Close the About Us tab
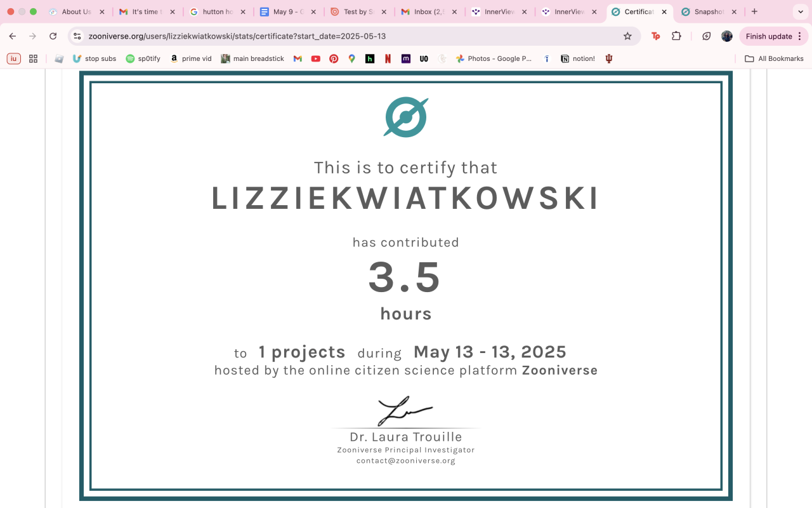The width and height of the screenshot is (812, 508). pyautogui.click(x=102, y=11)
